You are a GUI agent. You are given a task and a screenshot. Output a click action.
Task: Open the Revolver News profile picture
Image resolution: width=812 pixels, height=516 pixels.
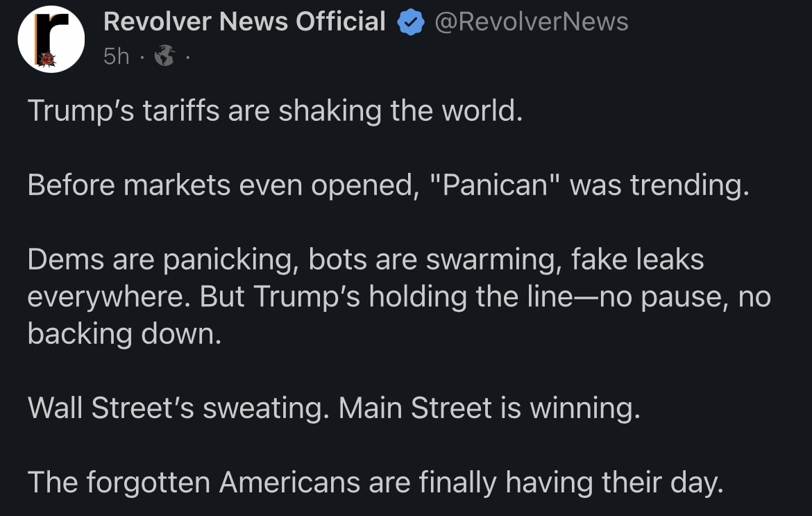tap(51, 40)
